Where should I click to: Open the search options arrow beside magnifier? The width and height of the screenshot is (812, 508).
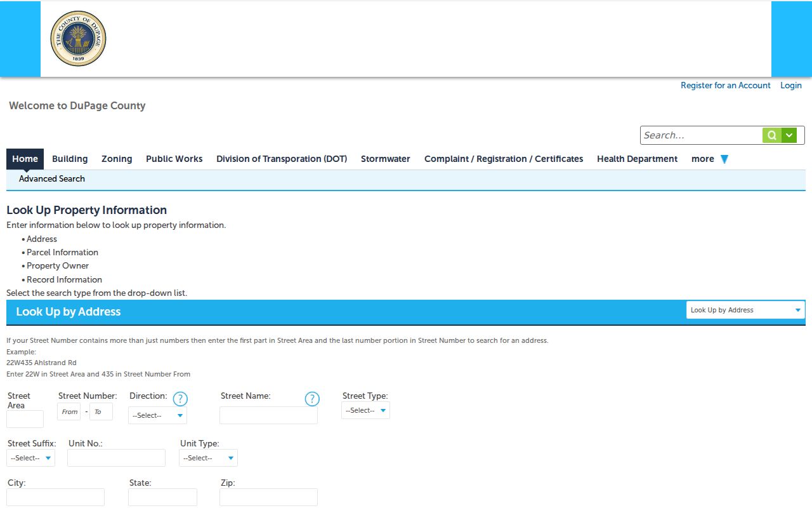[789, 135]
